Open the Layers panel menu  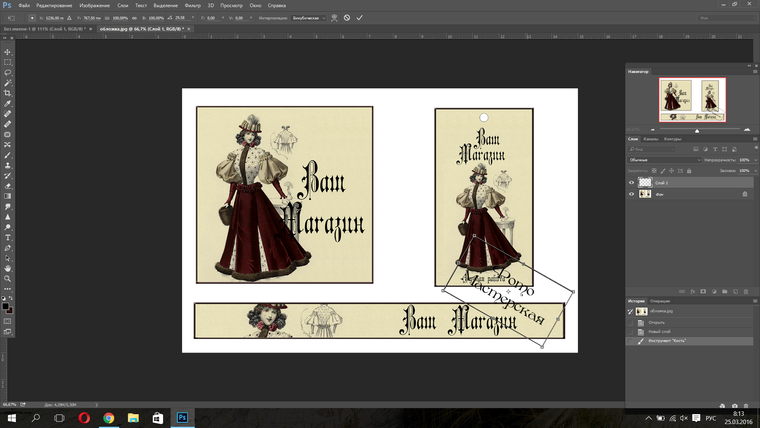point(755,139)
